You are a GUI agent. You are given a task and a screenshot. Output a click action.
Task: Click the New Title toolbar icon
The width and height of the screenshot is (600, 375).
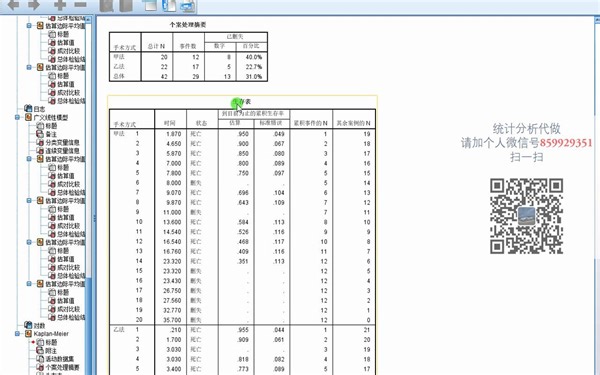(169, 5)
